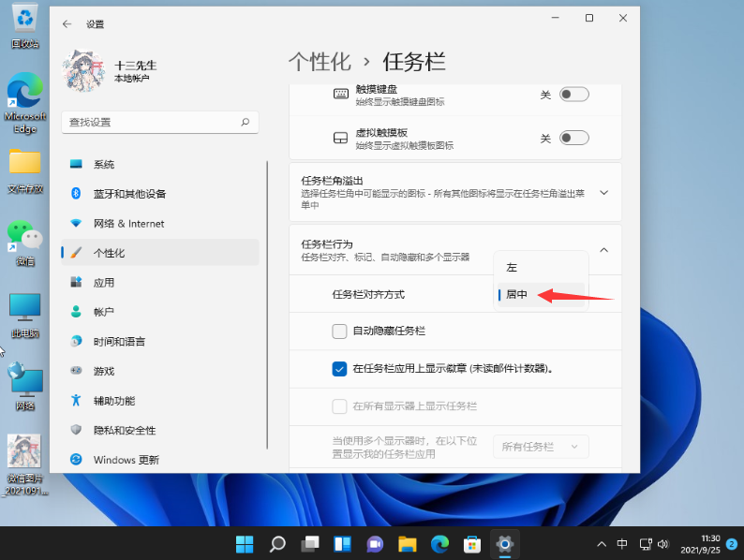Expand the 任务栏角溢出 section

[603, 192]
